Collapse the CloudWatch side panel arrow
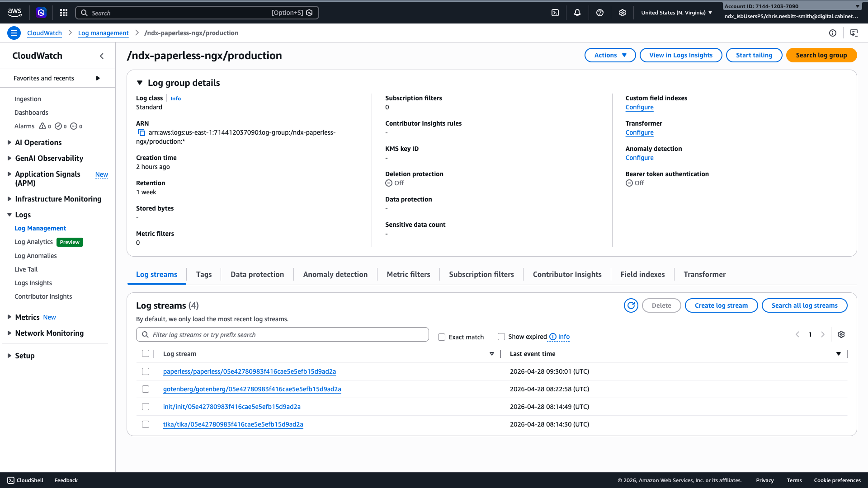This screenshot has width=868, height=488. (102, 56)
